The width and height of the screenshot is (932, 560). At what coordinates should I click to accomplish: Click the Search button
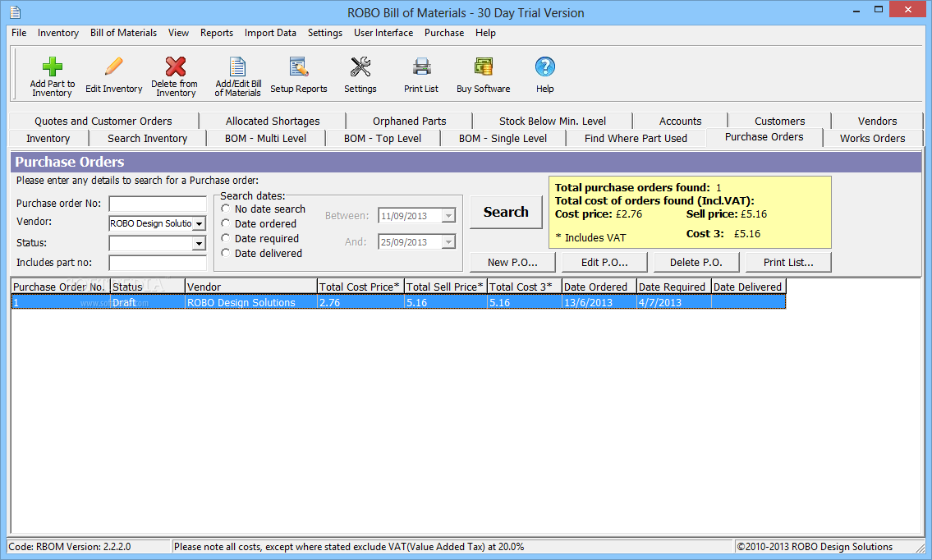506,212
